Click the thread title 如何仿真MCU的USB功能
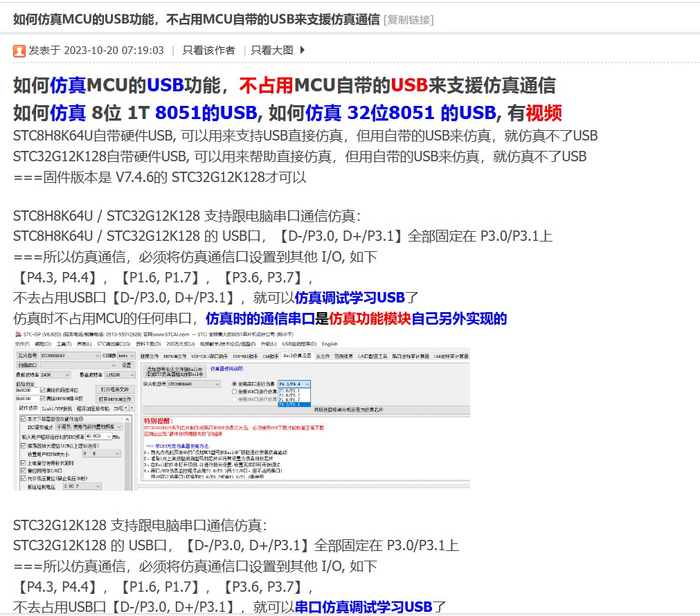This screenshot has width=700, height=616. pos(197,19)
